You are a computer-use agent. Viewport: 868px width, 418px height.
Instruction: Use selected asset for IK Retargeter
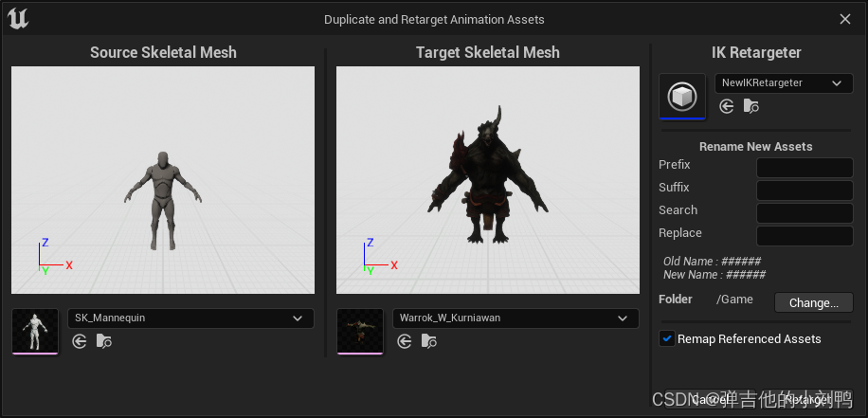tap(726, 106)
